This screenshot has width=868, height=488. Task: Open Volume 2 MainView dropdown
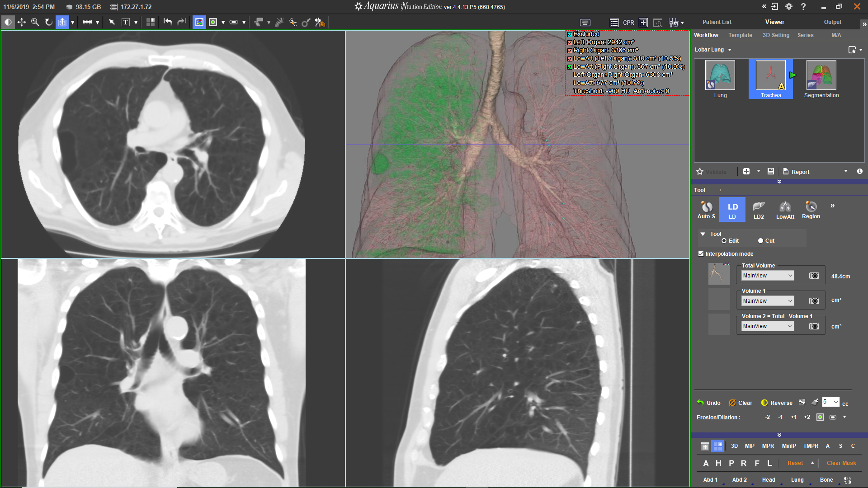[768, 326]
